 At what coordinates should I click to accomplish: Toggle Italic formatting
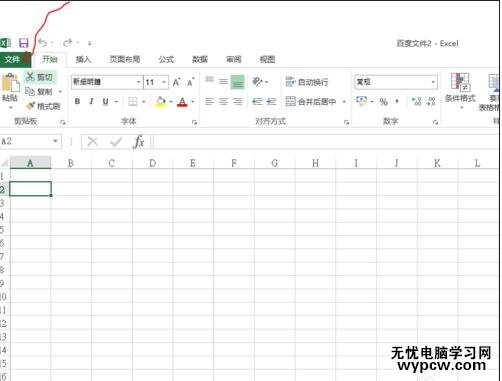coord(91,101)
